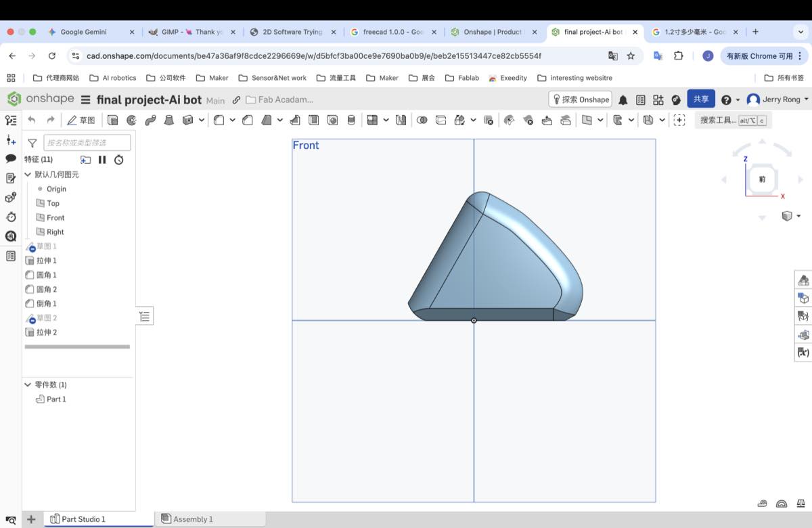
Task: Toggle the feature list panel icon in sidebar
Action: pyautogui.click(x=11, y=120)
